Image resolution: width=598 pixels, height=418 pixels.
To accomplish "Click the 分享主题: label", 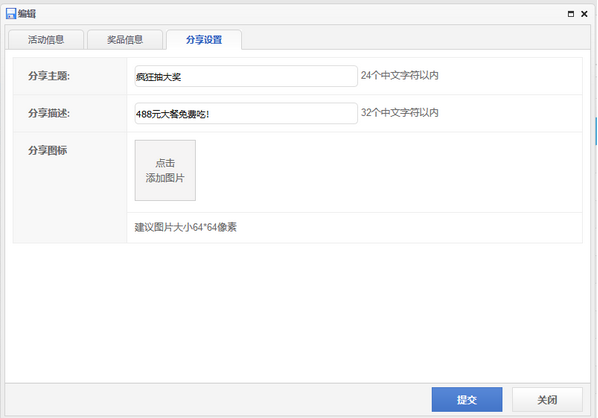I will tap(49, 76).
